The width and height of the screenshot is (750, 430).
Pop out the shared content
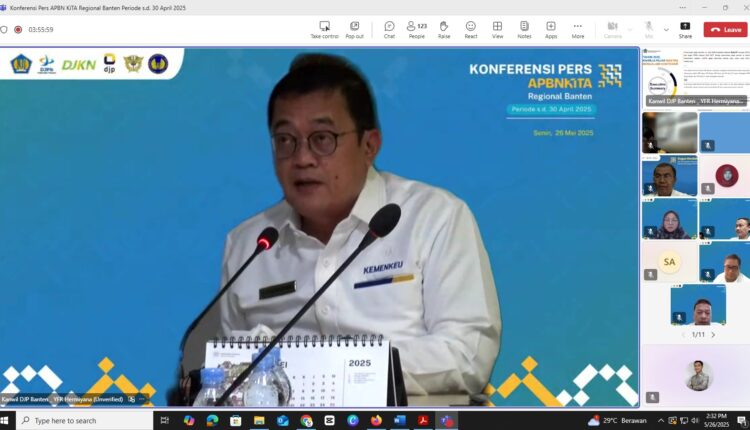click(355, 29)
